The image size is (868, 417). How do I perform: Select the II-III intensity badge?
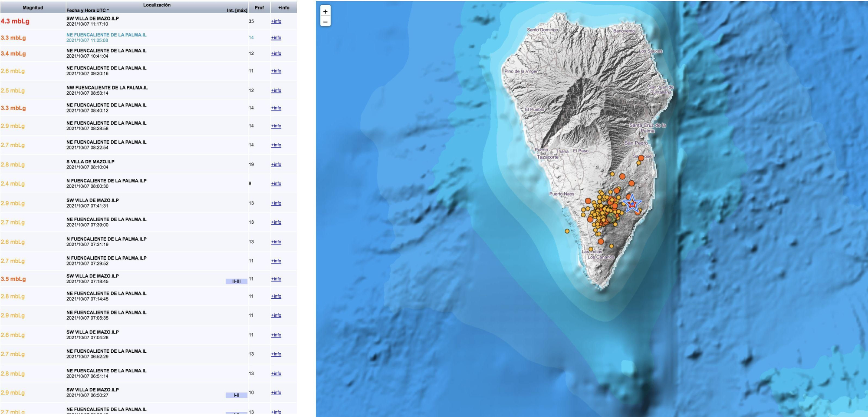tap(236, 281)
